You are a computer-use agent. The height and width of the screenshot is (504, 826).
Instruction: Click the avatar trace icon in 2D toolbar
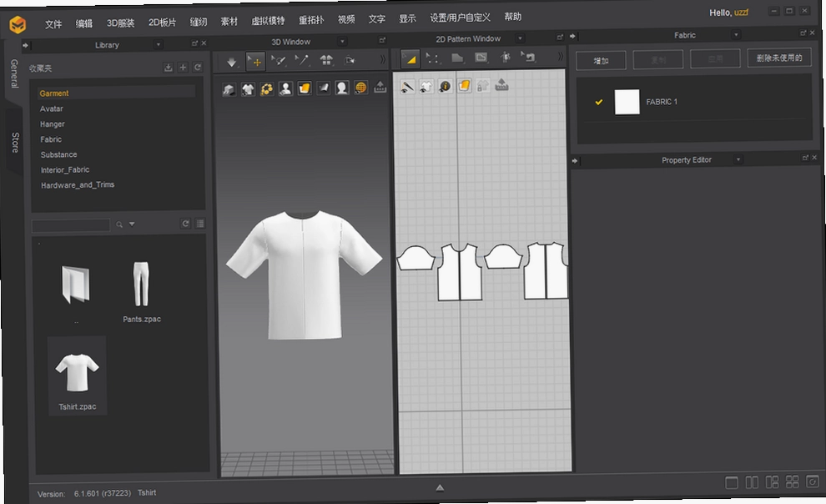point(505,57)
